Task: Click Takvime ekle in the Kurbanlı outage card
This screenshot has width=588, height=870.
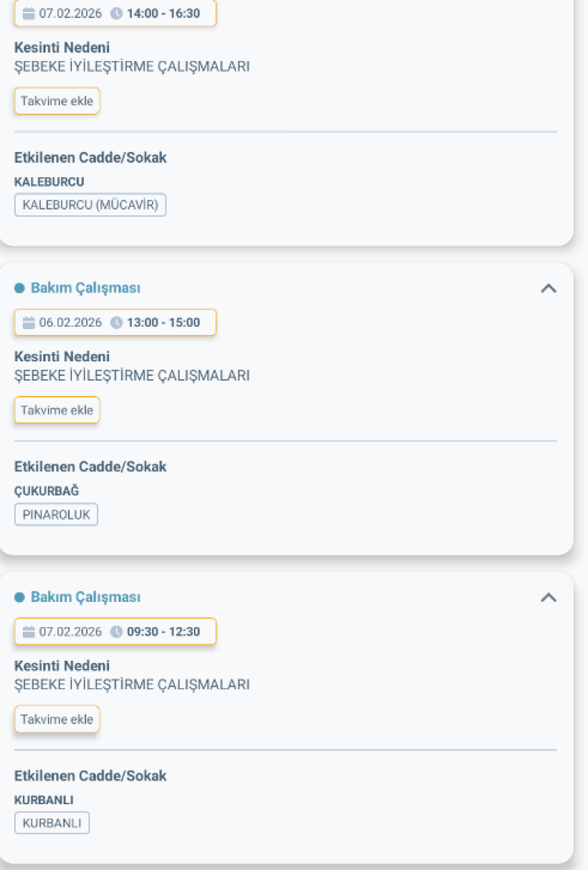Action: click(x=56, y=719)
